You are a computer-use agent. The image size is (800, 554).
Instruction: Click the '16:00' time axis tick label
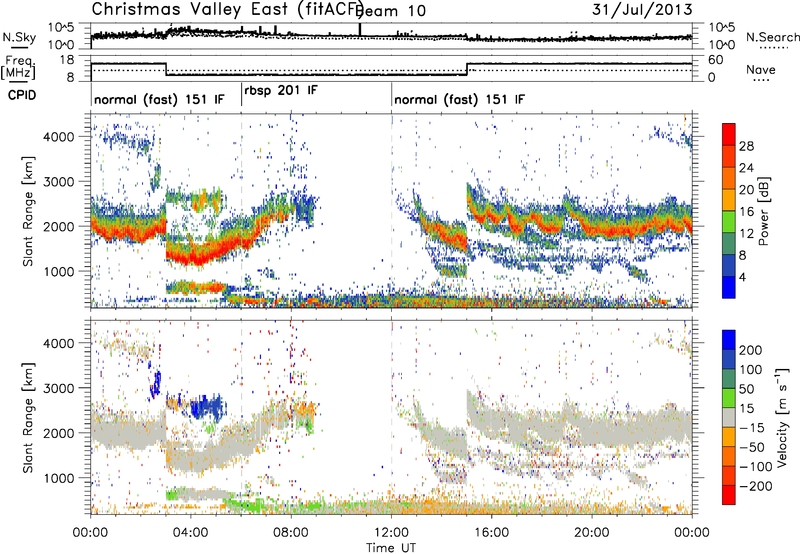tap(492, 533)
